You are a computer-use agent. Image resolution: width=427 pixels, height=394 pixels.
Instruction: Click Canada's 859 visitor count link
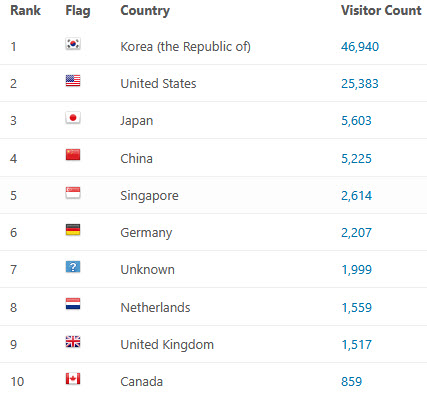[x=351, y=382]
